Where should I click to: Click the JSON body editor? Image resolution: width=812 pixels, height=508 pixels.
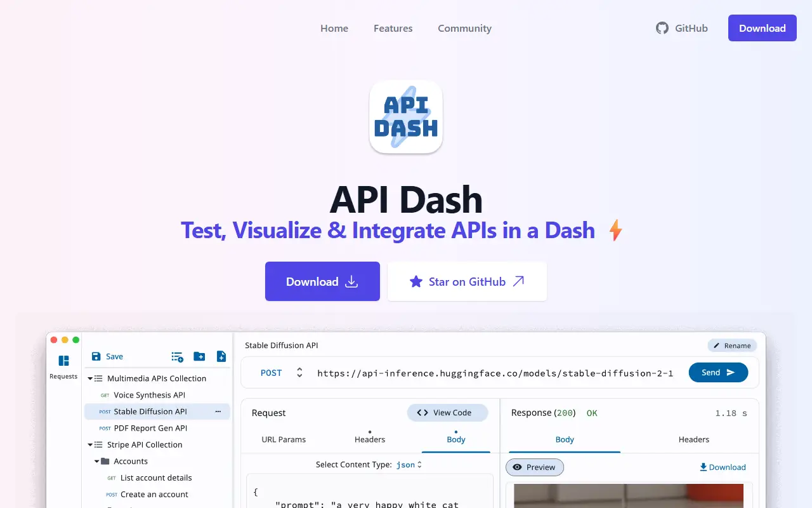click(x=369, y=492)
